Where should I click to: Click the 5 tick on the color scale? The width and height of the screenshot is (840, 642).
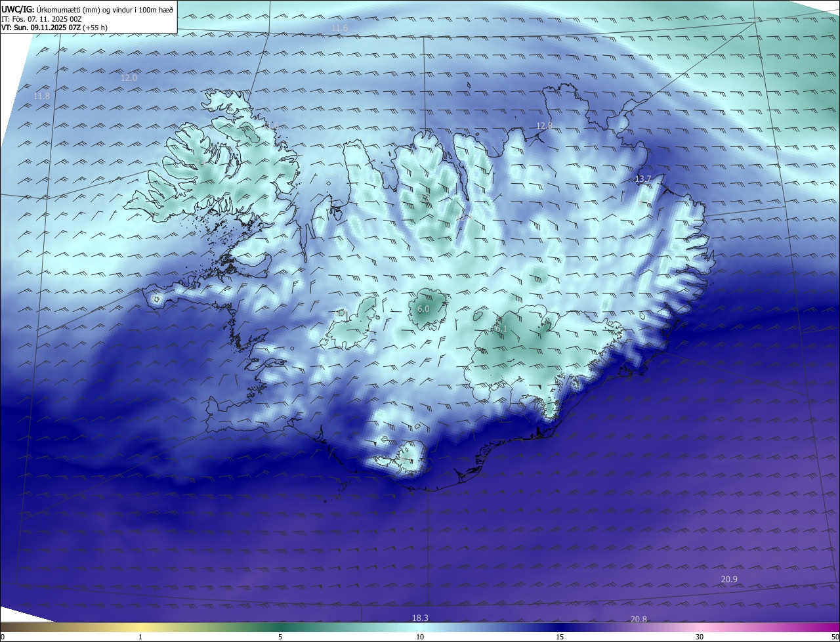280,637
